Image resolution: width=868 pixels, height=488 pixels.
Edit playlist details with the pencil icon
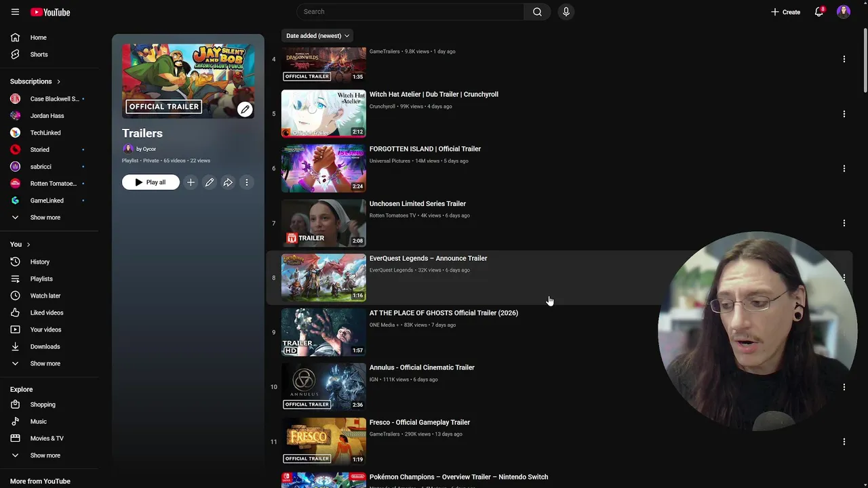point(210,182)
